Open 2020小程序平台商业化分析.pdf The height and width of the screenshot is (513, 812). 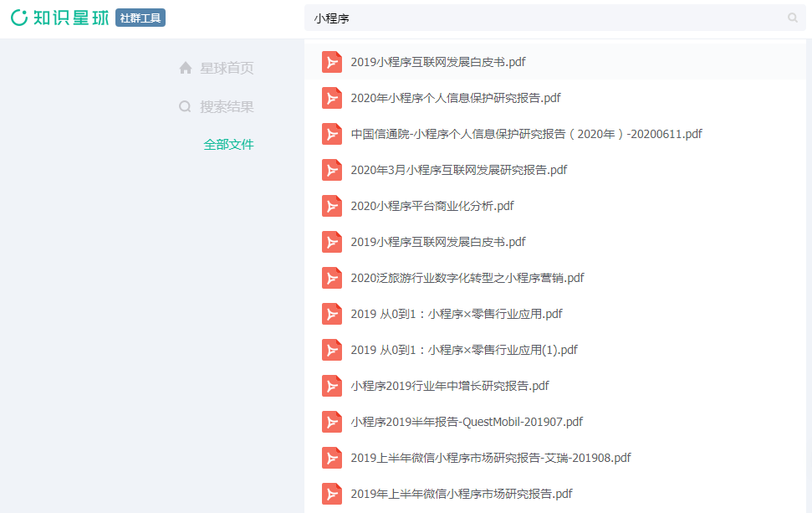click(432, 206)
